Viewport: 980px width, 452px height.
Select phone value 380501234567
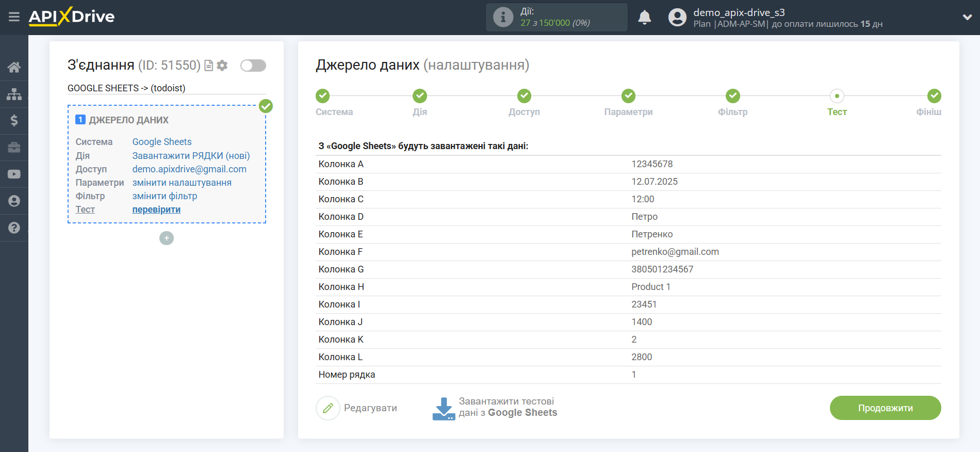(662, 269)
